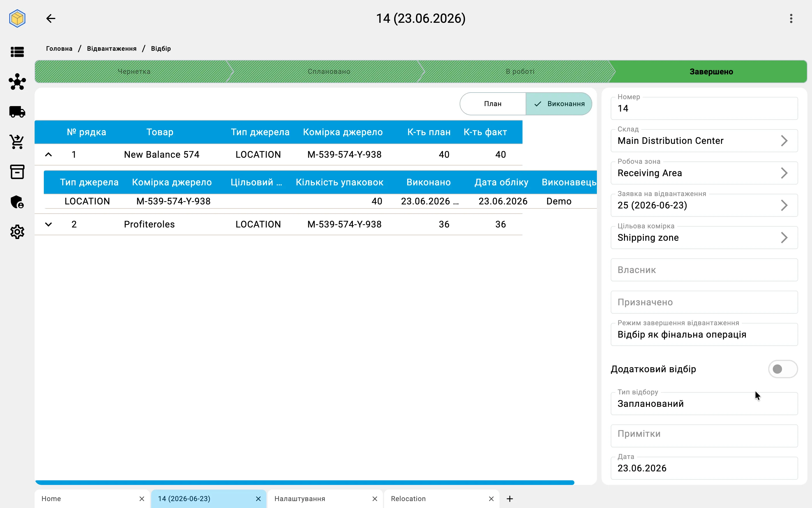Viewport: 812px width, 508px height.
Task: Close the Home tab
Action: coord(142,498)
